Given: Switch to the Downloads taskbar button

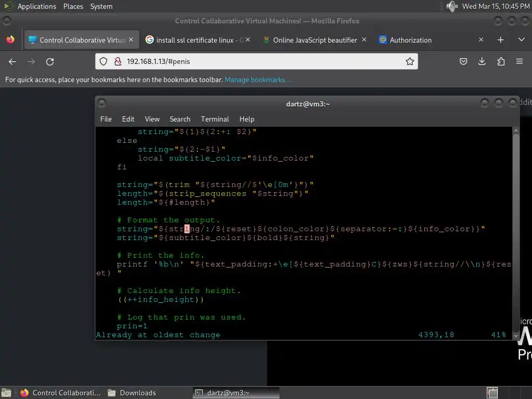Looking at the screenshot, I should pyautogui.click(x=132, y=393).
